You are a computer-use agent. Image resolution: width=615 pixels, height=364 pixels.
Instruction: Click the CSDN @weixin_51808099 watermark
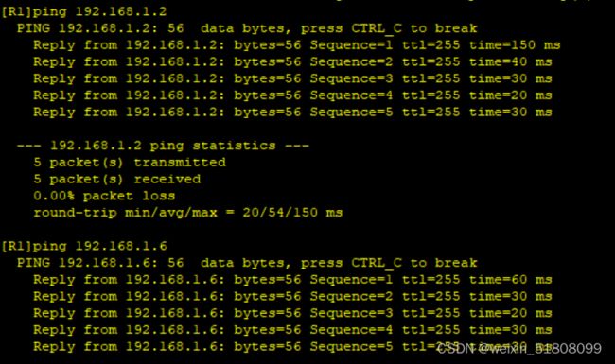(518, 348)
